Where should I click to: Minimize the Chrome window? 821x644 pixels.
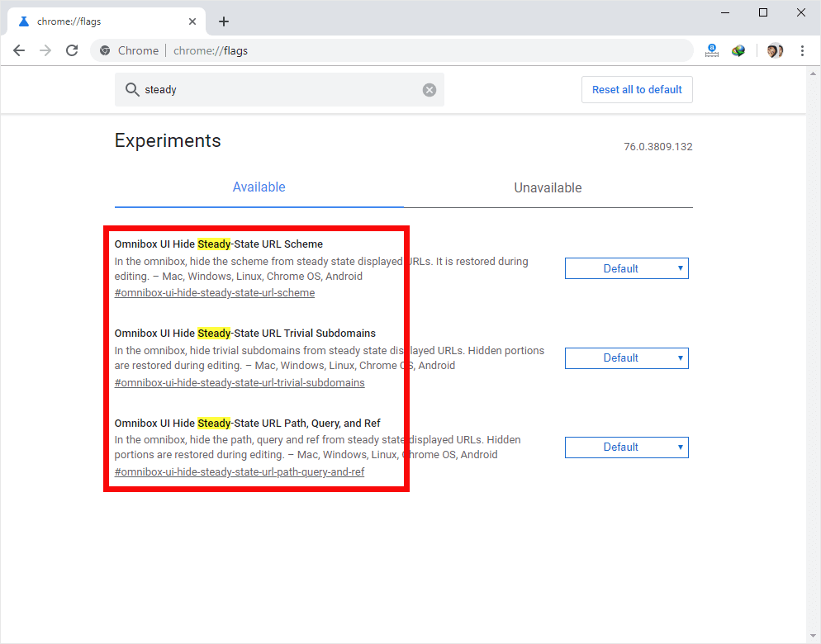pos(725,12)
